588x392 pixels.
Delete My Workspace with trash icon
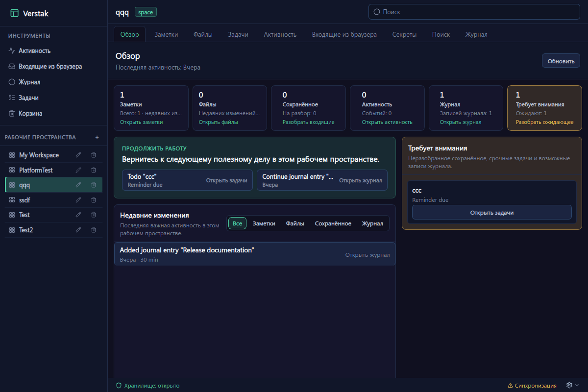coord(94,155)
